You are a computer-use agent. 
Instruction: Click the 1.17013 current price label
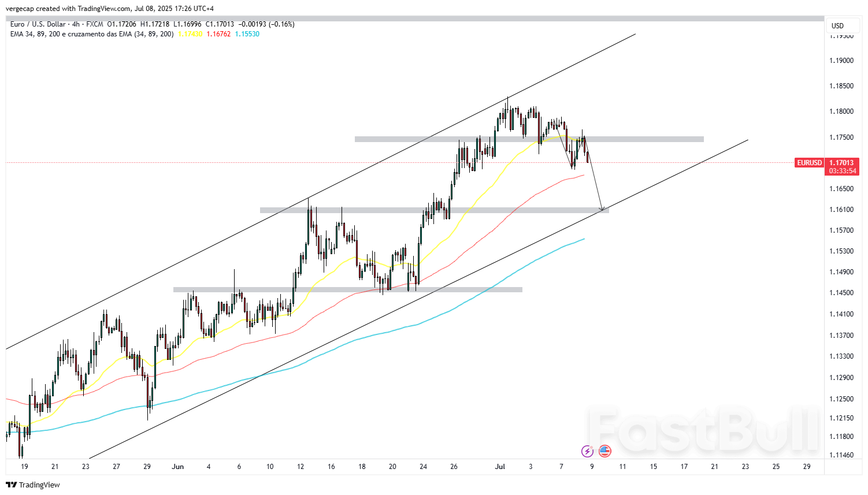pyautogui.click(x=841, y=163)
